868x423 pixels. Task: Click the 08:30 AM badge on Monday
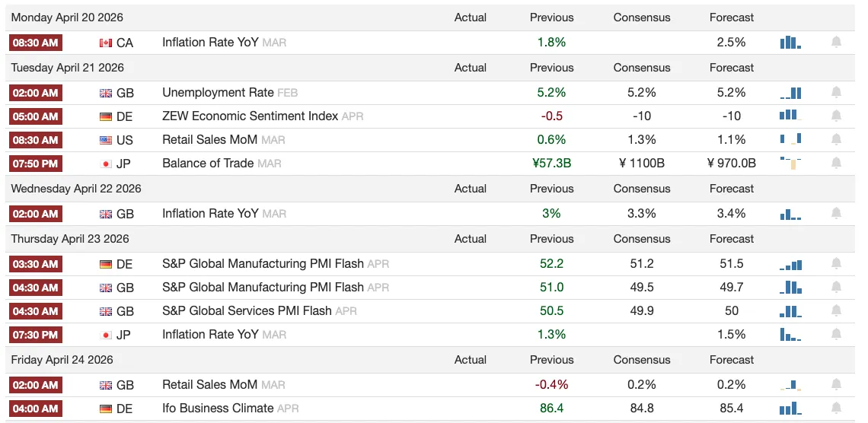pos(35,43)
